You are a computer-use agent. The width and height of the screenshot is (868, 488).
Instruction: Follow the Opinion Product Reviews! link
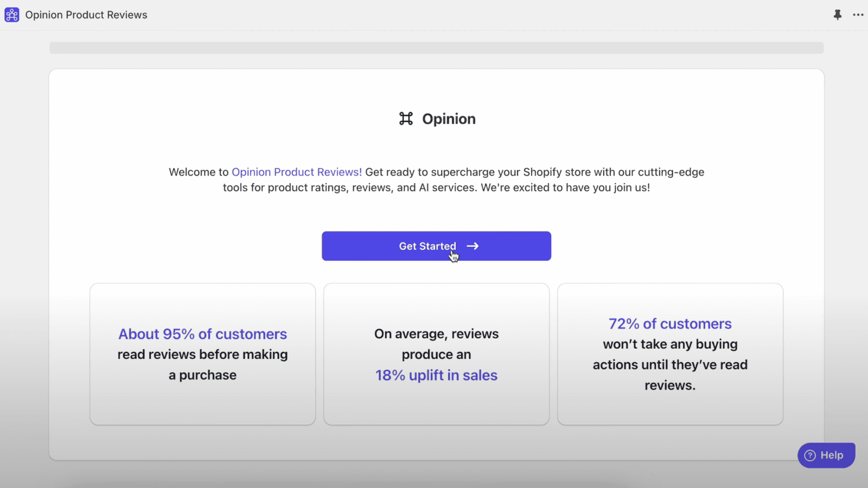click(296, 172)
